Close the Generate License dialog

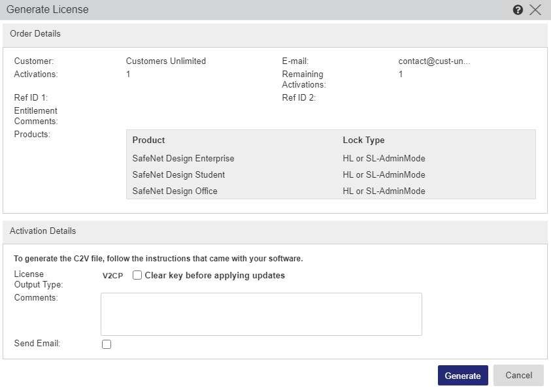pos(535,10)
